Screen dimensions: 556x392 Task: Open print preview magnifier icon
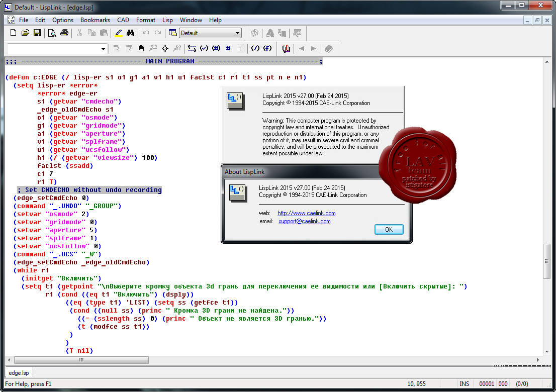(x=52, y=33)
